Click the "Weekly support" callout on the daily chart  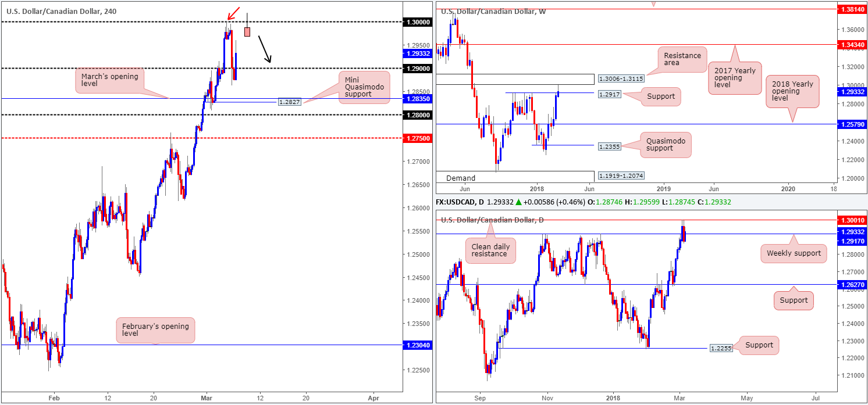[x=794, y=253]
